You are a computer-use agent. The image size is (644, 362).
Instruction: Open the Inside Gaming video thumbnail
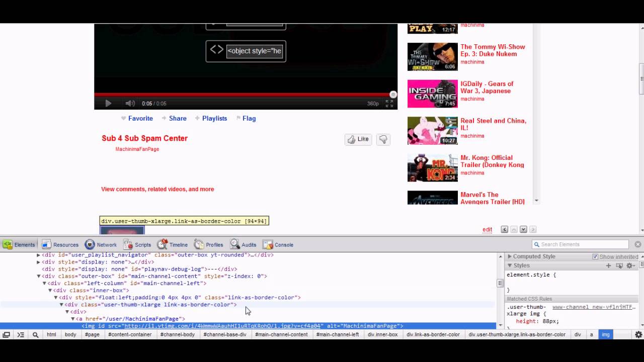(432, 94)
